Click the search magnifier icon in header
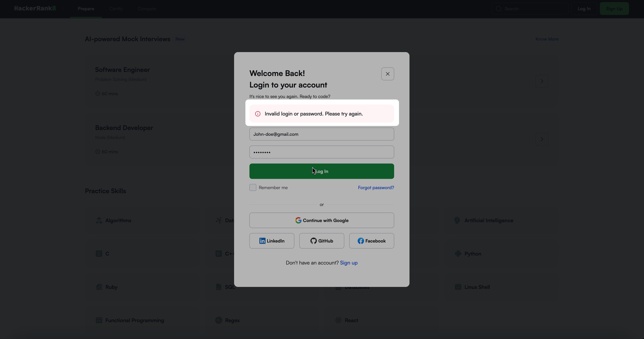 point(499,9)
